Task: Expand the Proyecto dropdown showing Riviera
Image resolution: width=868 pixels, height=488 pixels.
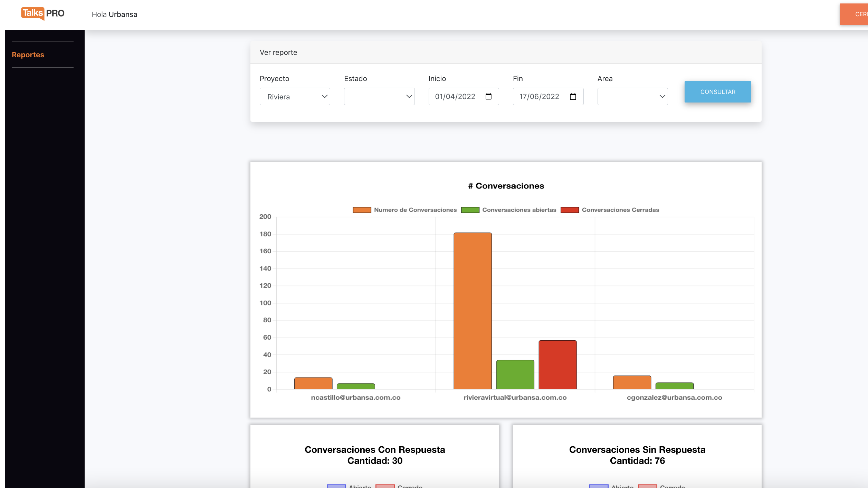Action: pos(295,97)
